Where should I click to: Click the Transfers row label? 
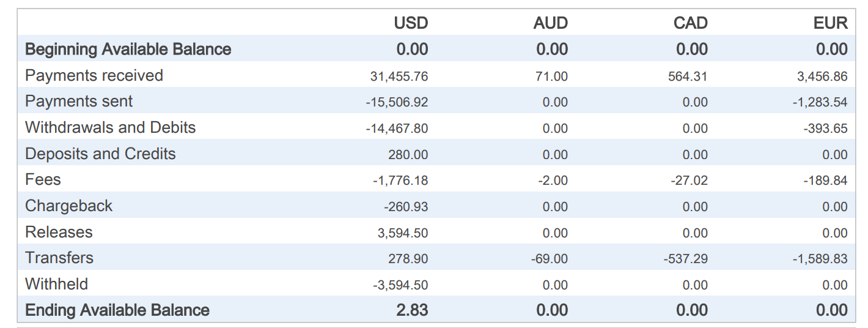point(59,258)
